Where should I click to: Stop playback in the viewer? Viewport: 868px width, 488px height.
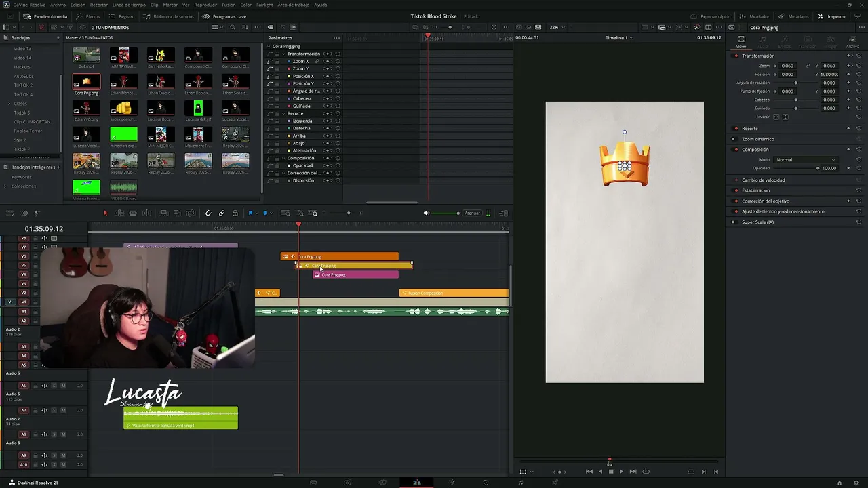[x=611, y=472]
